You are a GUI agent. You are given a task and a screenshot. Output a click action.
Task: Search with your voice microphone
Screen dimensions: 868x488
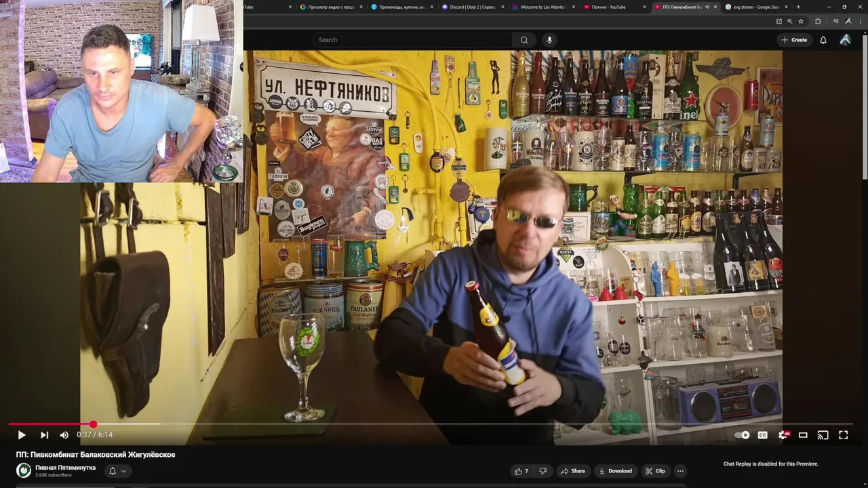(549, 40)
